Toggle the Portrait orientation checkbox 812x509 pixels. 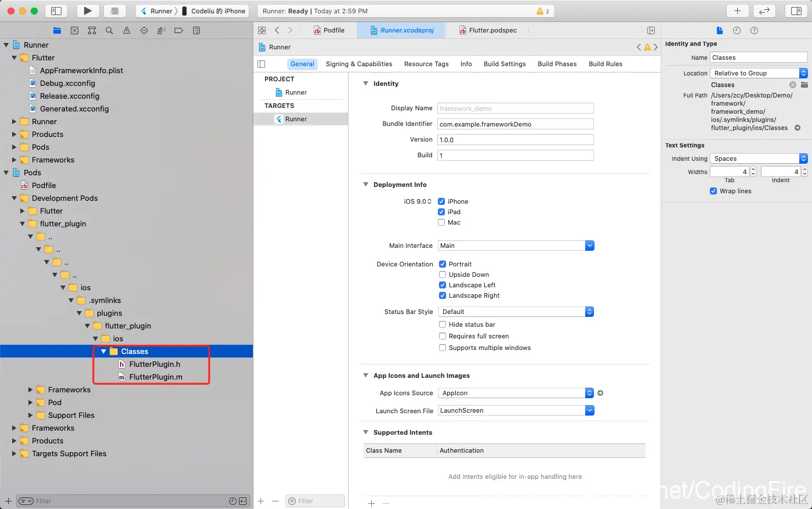[443, 264]
